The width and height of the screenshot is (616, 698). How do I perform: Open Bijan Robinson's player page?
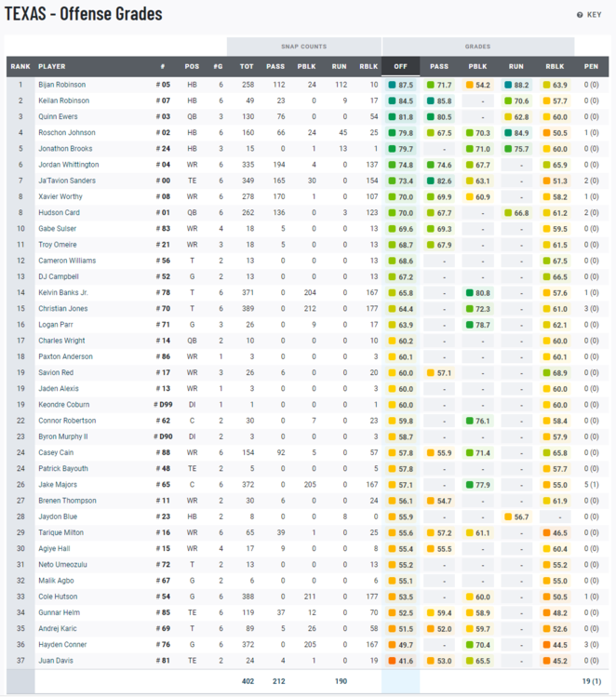coord(63,85)
